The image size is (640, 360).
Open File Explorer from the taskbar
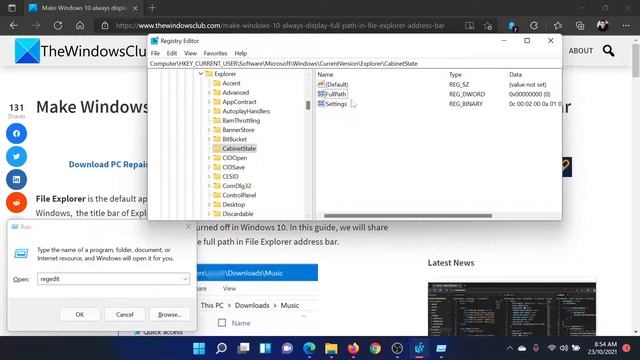point(331,348)
